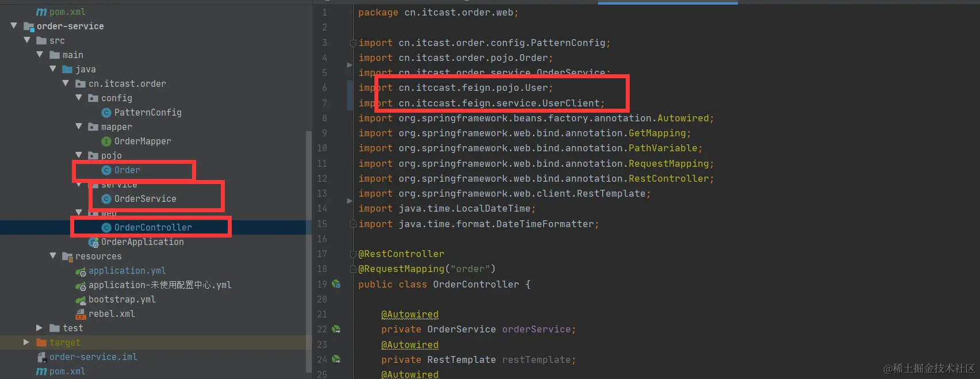Click the autowired gutter icon on line 22

336,330
